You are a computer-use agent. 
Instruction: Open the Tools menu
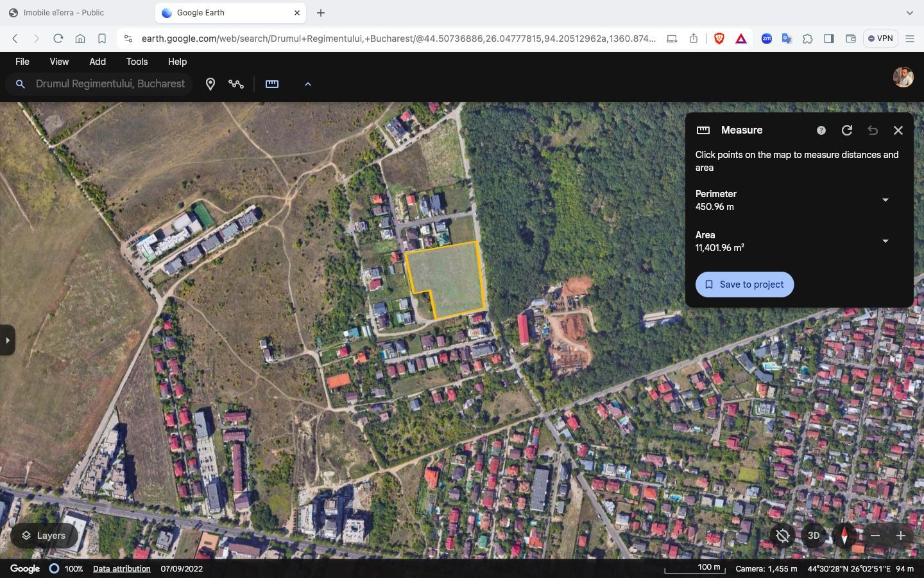click(137, 62)
